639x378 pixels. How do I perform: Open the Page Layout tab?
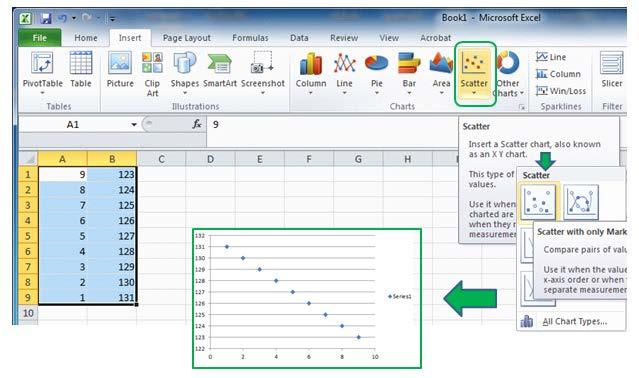tap(187, 38)
